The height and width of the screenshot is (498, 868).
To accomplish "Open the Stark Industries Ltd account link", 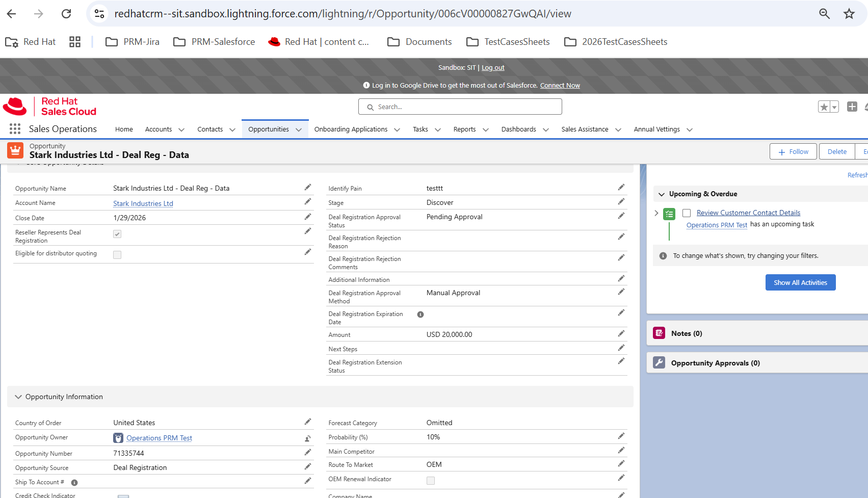I will (143, 203).
